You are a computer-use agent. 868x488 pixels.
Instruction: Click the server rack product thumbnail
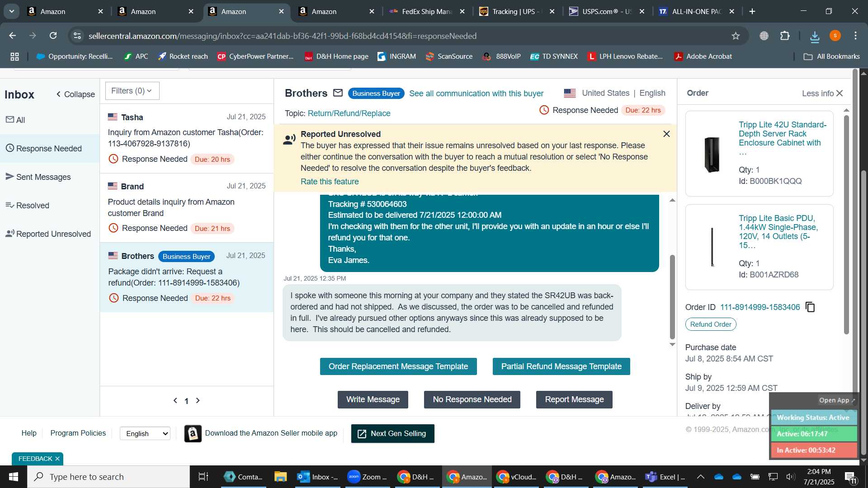[x=712, y=155]
